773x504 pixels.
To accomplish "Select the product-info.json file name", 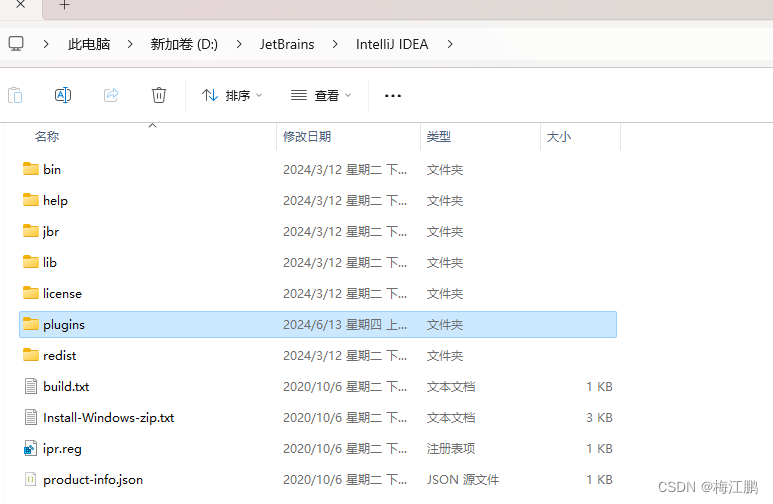I will point(93,480).
